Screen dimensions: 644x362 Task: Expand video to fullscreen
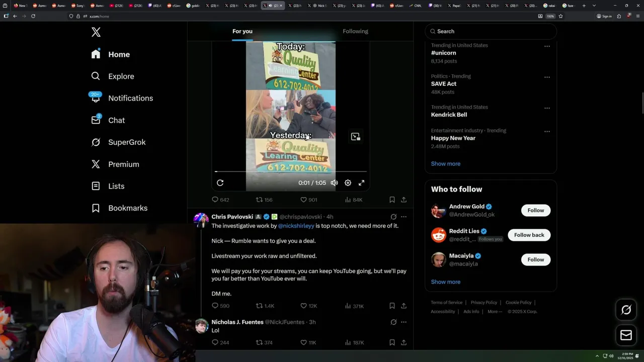point(361,183)
